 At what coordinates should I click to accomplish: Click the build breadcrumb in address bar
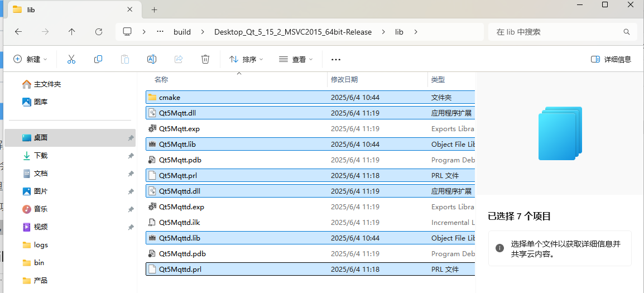(x=182, y=32)
